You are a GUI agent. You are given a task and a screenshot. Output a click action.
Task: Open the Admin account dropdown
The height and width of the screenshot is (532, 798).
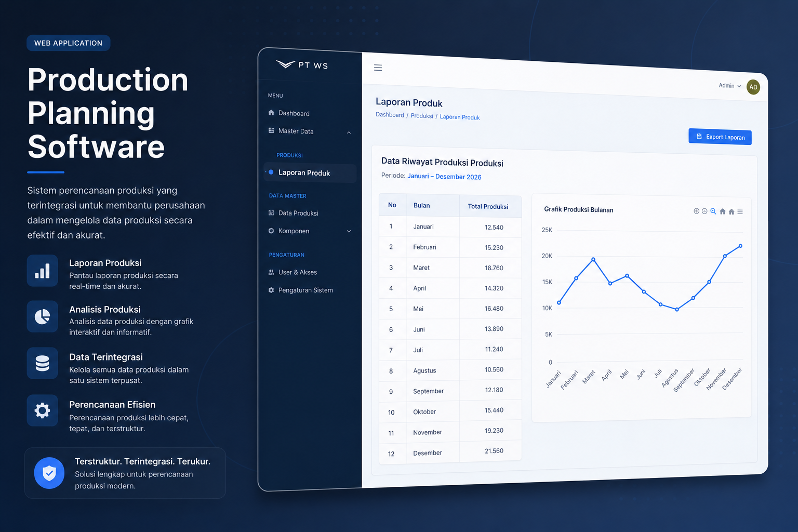[730, 86]
